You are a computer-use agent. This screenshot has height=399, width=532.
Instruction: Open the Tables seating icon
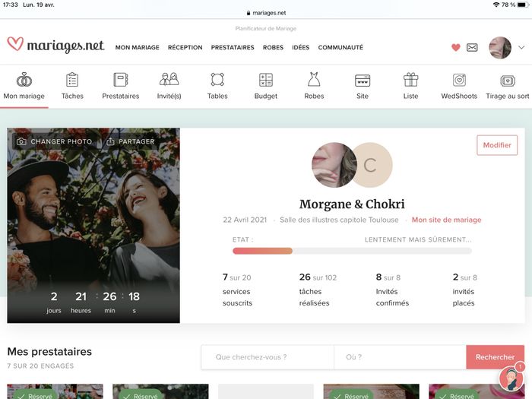[x=217, y=80]
